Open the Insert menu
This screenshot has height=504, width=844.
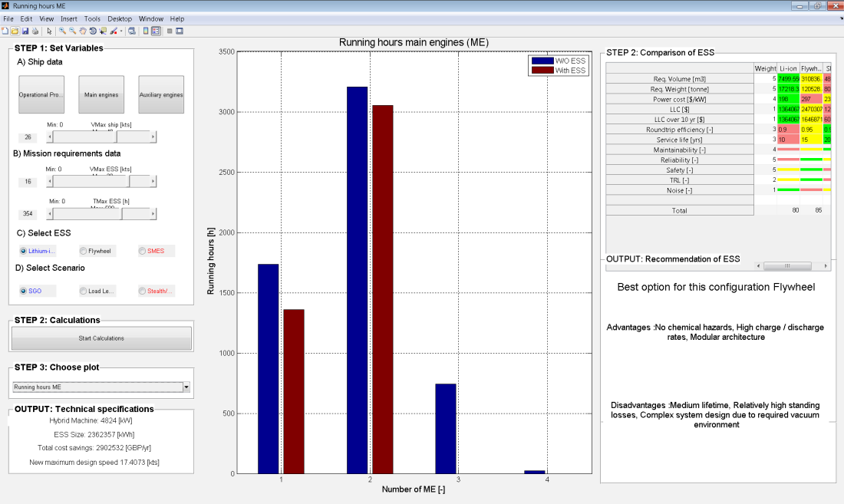click(x=68, y=18)
